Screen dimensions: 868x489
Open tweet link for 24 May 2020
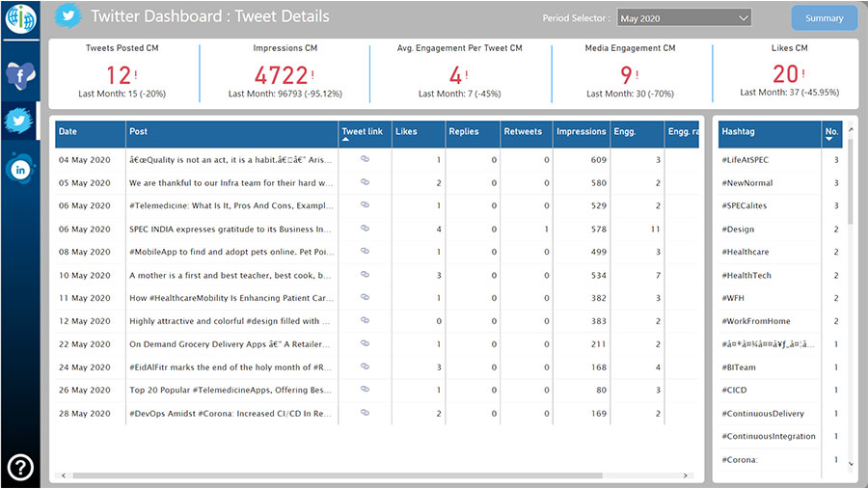[x=365, y=367]
